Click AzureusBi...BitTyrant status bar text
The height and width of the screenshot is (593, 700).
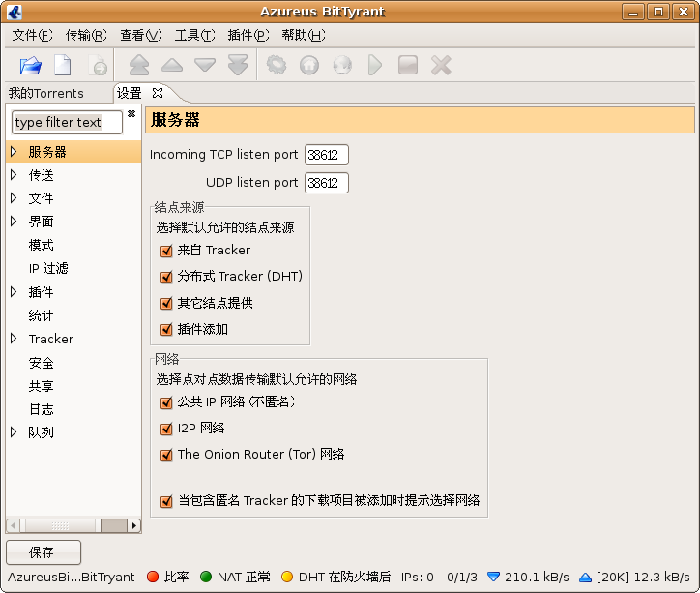point(71,577)
